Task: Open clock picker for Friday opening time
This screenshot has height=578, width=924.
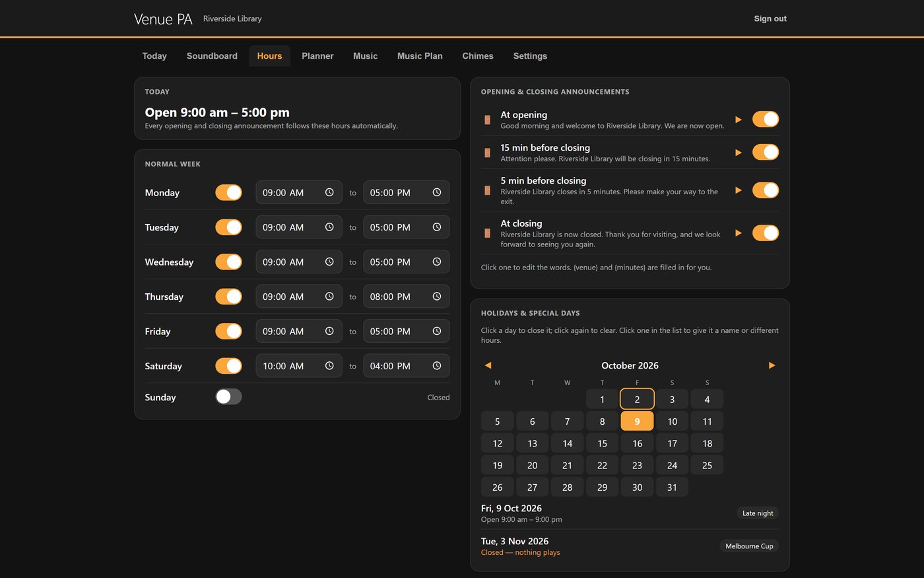Action: (329, 331)
